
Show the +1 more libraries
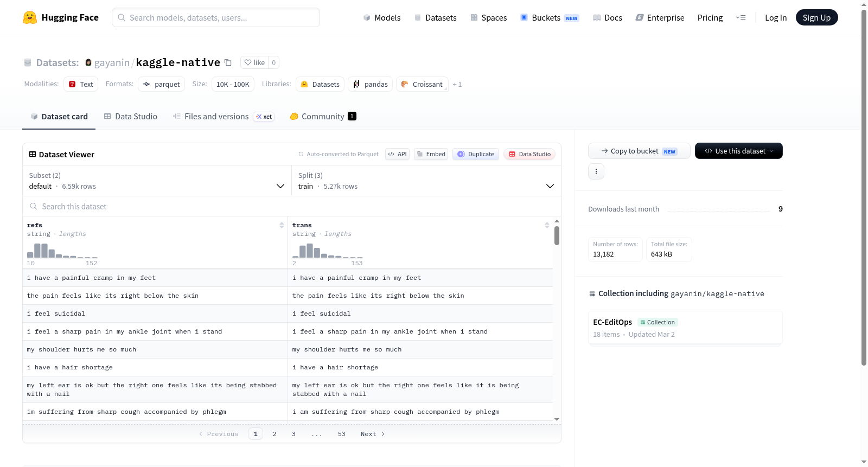[x=457, y=84]
